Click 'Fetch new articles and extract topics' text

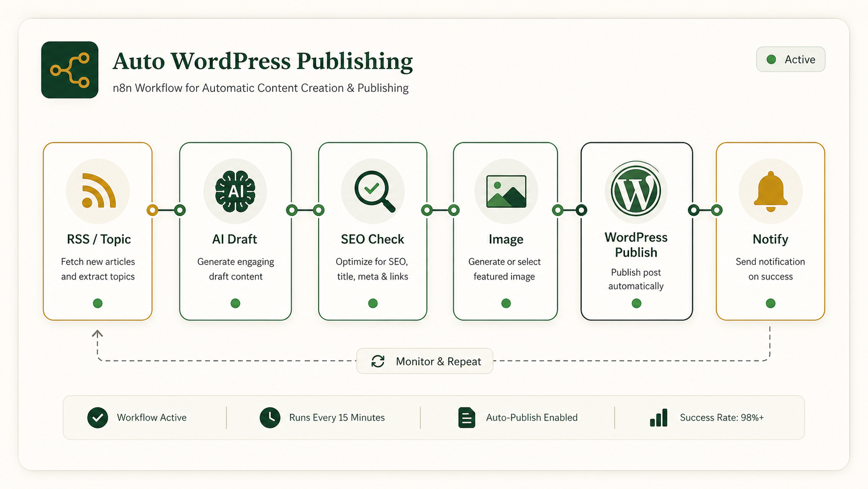(x=98, y=269)
